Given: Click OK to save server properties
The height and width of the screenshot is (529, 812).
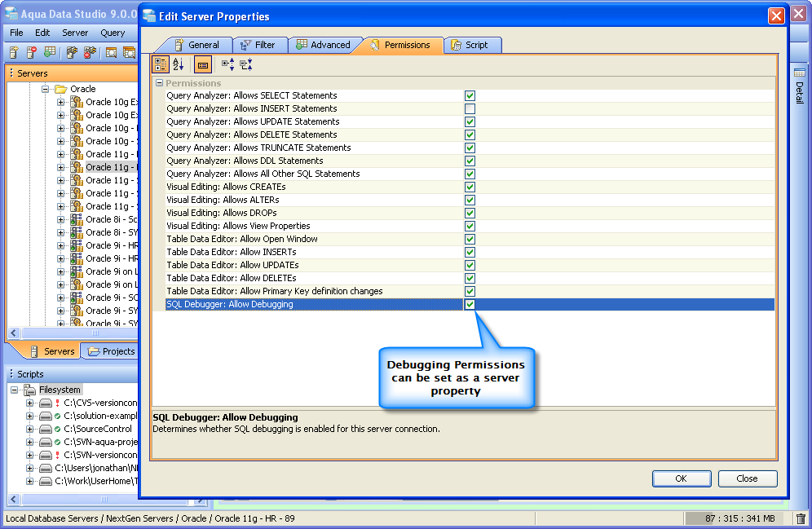Looking at the screenshot, I should [681, 478].
